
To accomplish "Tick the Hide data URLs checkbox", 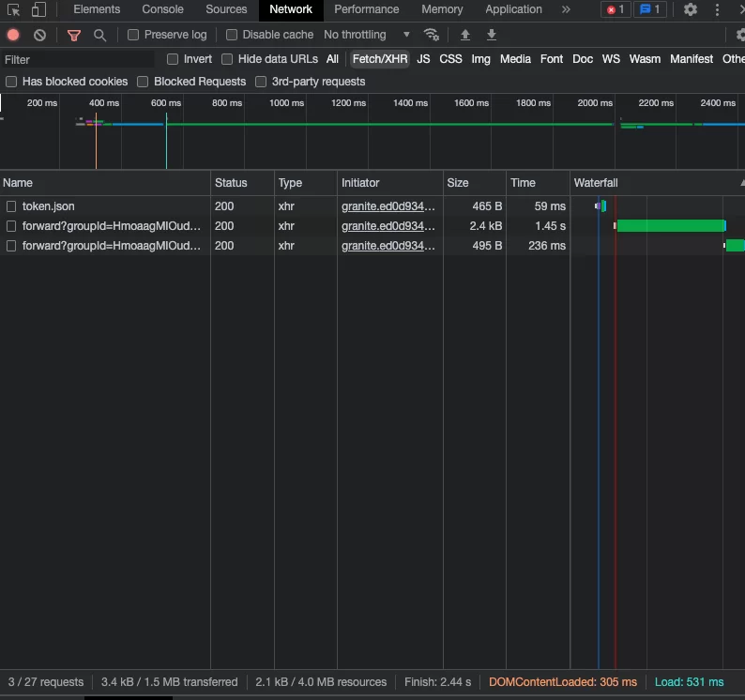I will 227,59.
